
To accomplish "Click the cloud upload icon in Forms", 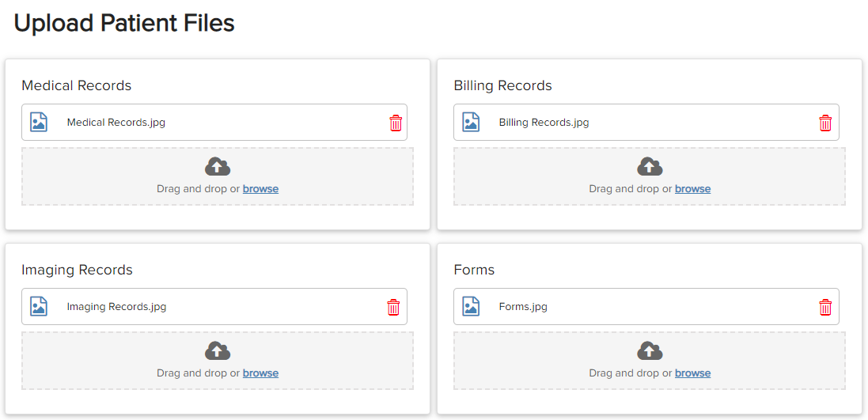I will pyautogui.click(x=650, y=351).
